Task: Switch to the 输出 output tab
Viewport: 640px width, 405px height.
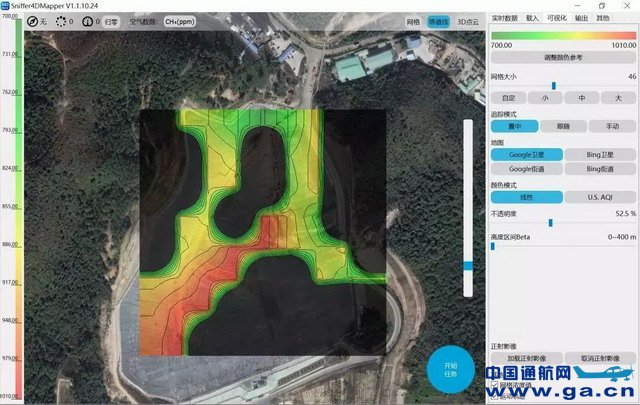Action: coord(581,18)
